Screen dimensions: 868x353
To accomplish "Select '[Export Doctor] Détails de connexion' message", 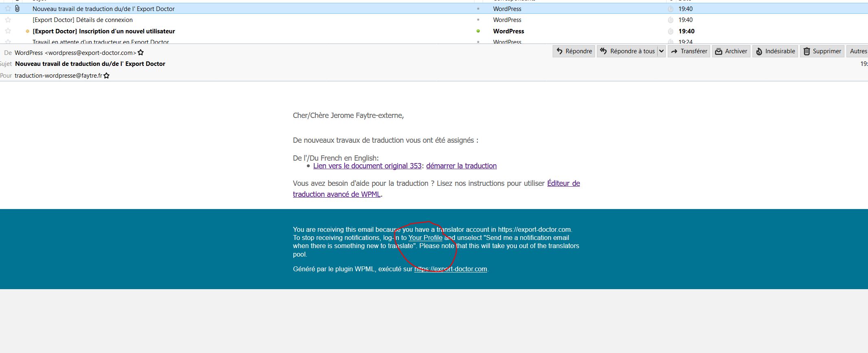I will click(x=83, y=20).
